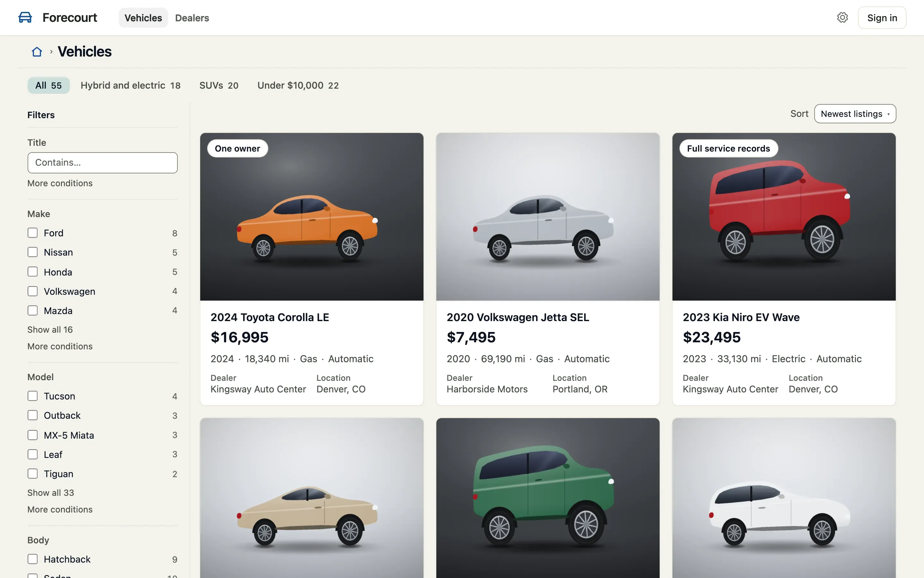Check the Ford make checkbox
This screenshot has height=578, width=924.
(32, 233)
